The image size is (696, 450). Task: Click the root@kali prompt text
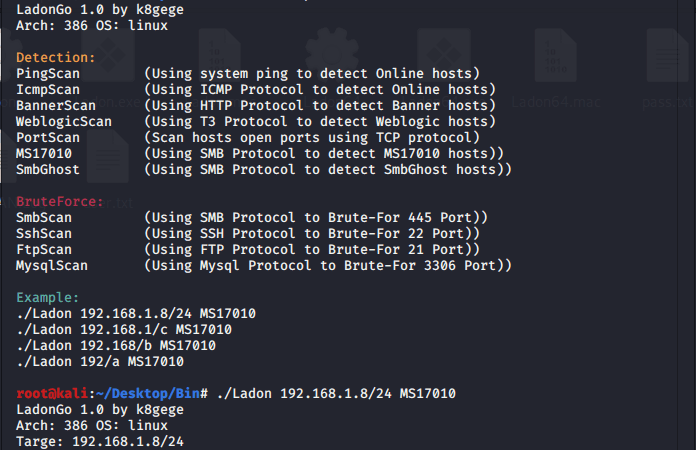pyautogui.click(x=52, y=394)
